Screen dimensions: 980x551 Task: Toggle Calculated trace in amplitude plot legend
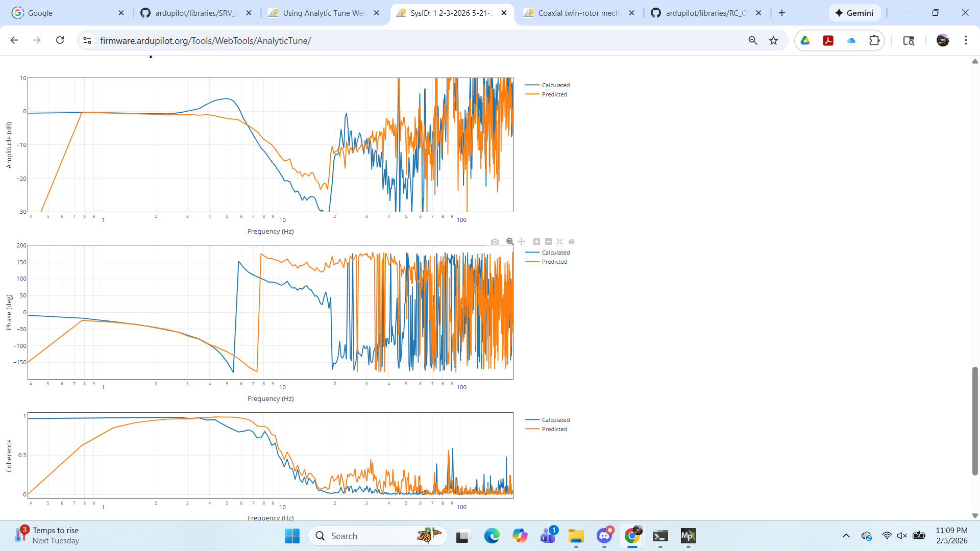tap(555, 85)
